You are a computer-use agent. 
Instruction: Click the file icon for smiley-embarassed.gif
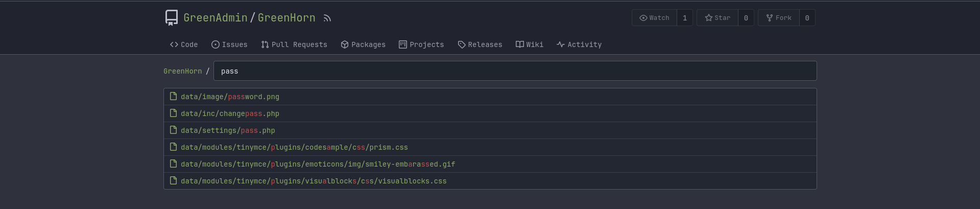[173, 164]
